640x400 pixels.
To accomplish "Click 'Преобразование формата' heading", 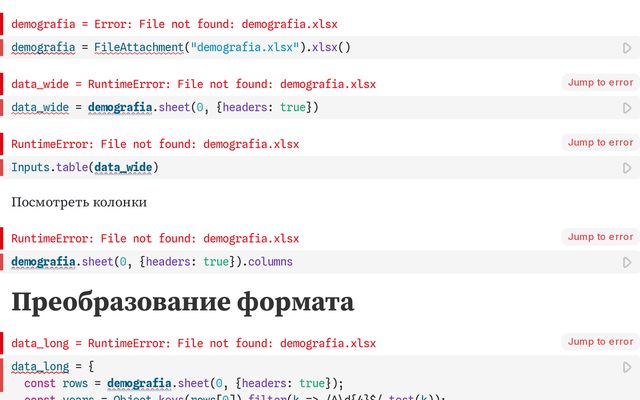I will coord(182,302).
